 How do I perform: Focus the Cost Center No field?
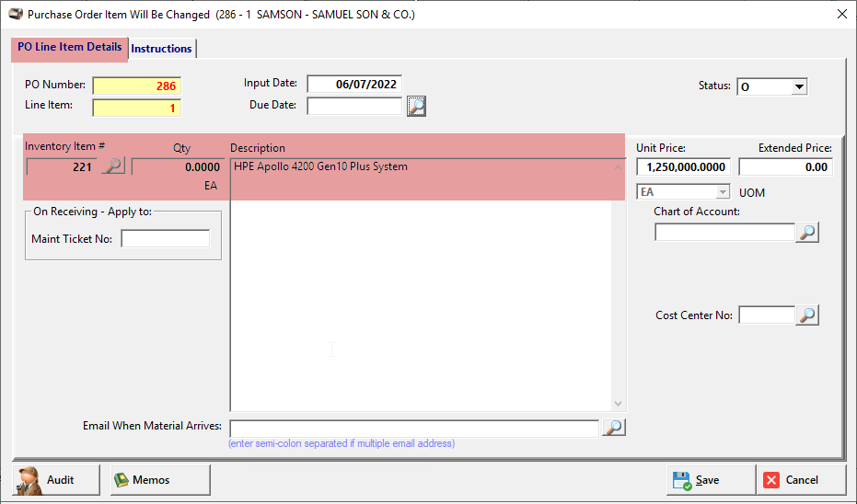coord(767,315)
